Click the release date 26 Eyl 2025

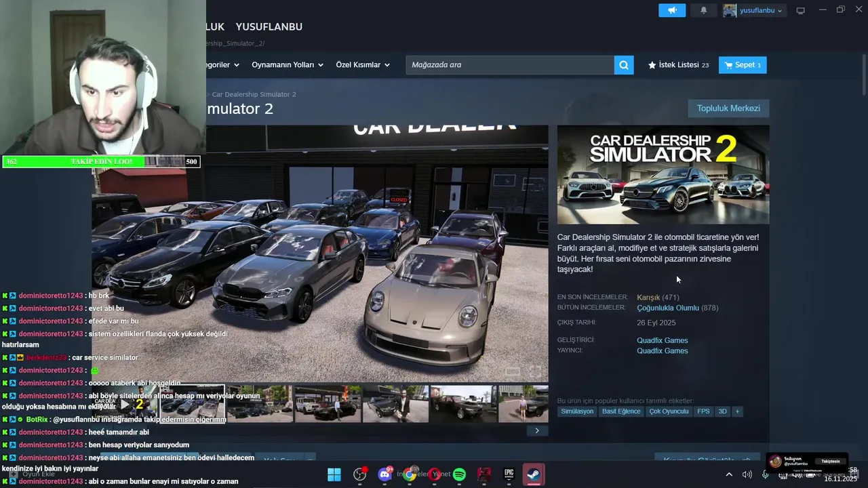[656, 323]
